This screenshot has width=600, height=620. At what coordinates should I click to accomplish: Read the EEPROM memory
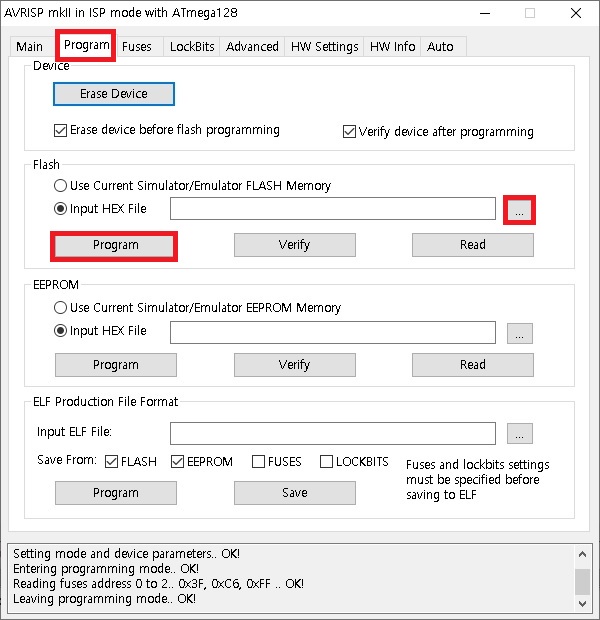[x=473, y=365]
